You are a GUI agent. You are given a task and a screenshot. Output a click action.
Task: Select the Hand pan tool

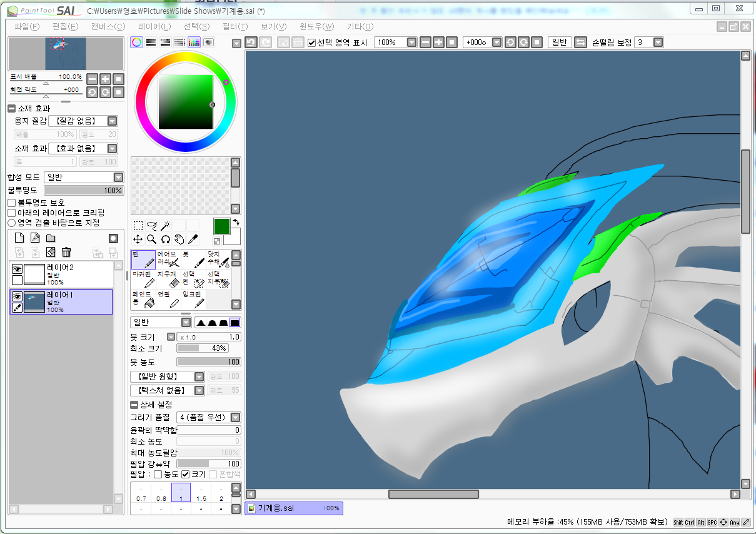tap(179, 239)
